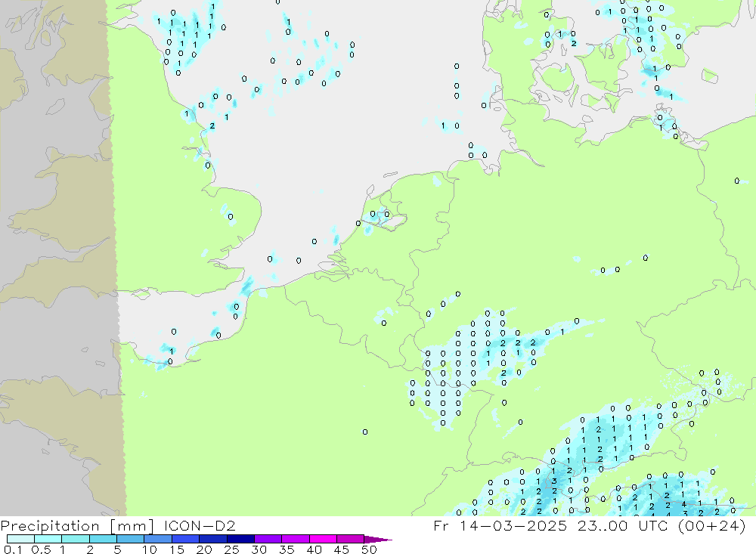Click the over-50 mm arrow tip of legend

click(378, 539)
